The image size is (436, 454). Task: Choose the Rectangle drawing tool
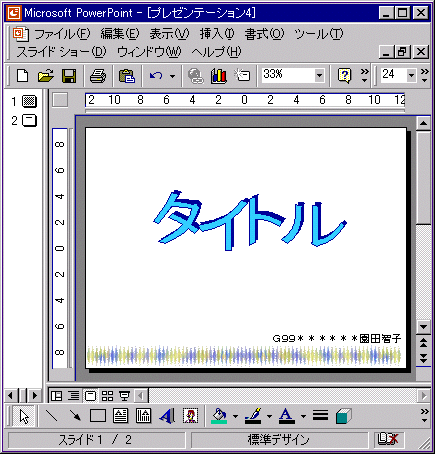(98, 416)
